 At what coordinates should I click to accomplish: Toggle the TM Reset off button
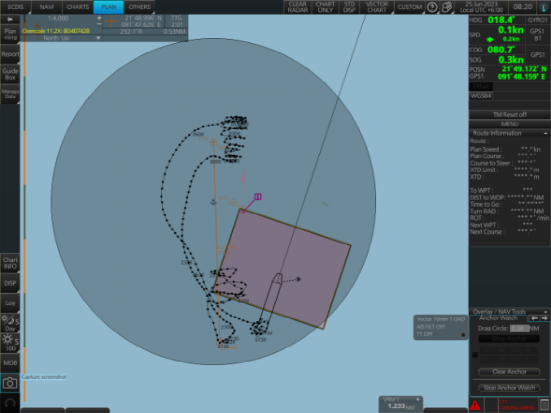click(x=510, y=115)
